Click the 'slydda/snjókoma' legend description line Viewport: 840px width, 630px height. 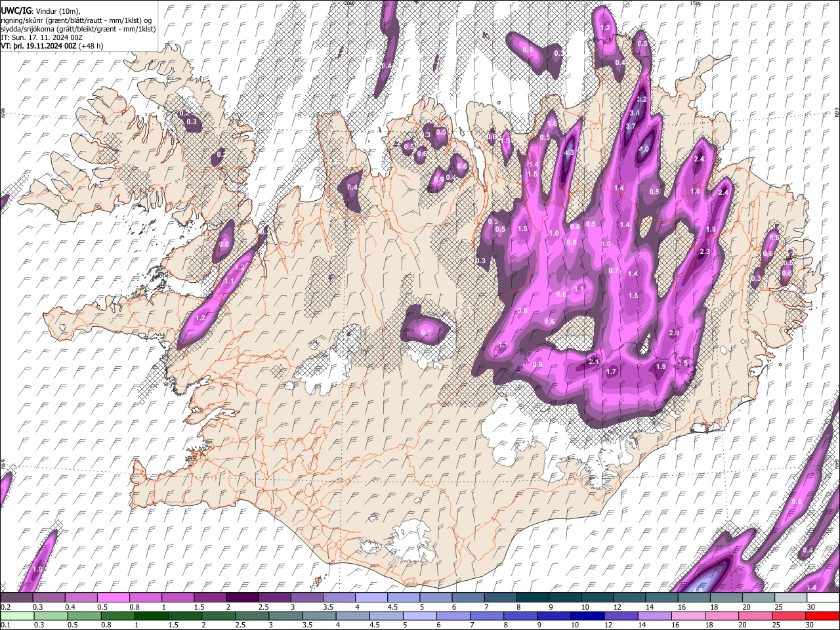[x=79, y=29]
